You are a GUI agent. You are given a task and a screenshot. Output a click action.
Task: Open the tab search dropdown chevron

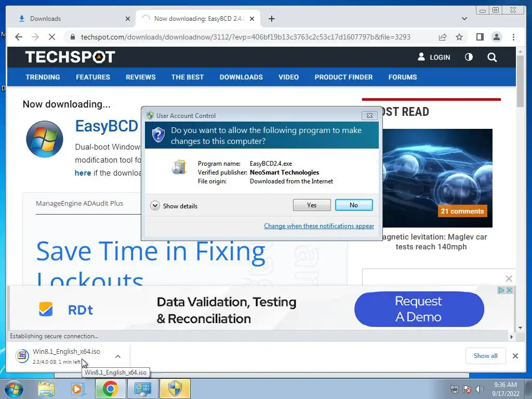click(464, 19)
